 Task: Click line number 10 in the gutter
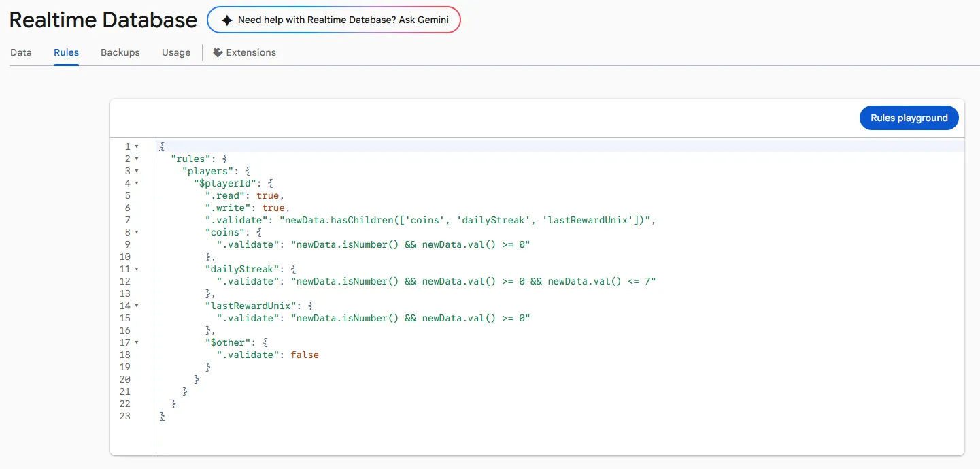coord(124,257)
